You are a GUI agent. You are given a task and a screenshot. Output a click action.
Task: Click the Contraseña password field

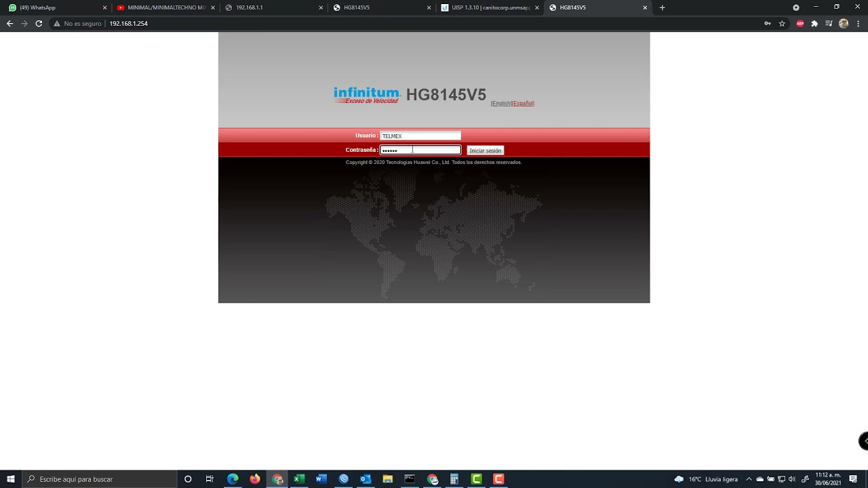(x=420, y=150)
